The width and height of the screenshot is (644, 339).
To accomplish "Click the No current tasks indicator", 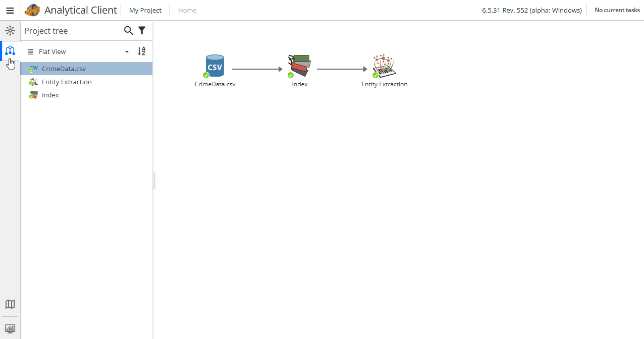I will tap(617, 10).
